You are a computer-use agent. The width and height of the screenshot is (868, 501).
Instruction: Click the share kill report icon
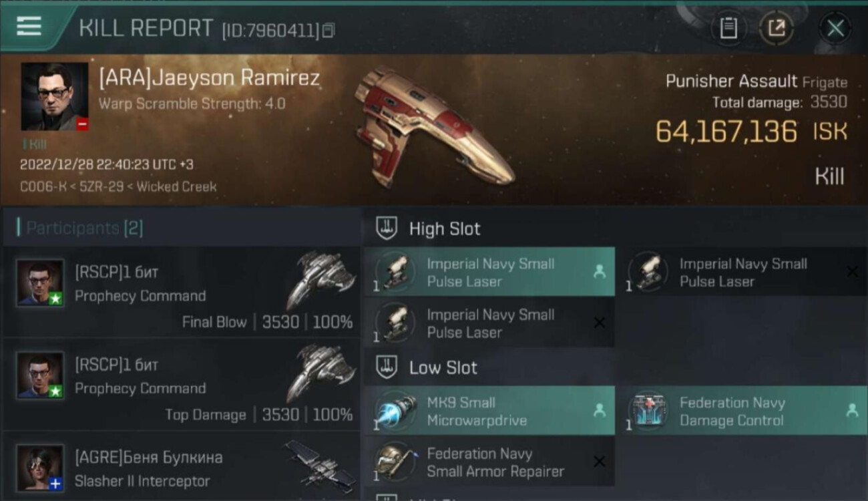coord(776,28)
